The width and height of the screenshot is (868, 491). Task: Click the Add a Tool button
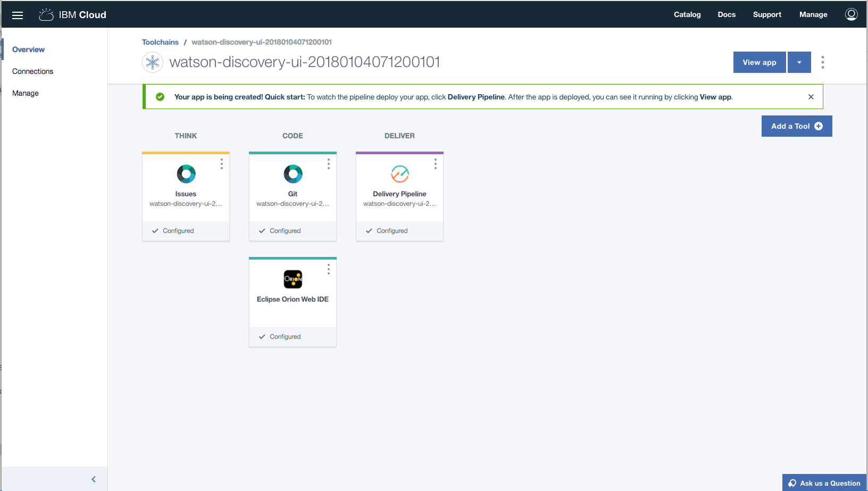pos(797,126)
